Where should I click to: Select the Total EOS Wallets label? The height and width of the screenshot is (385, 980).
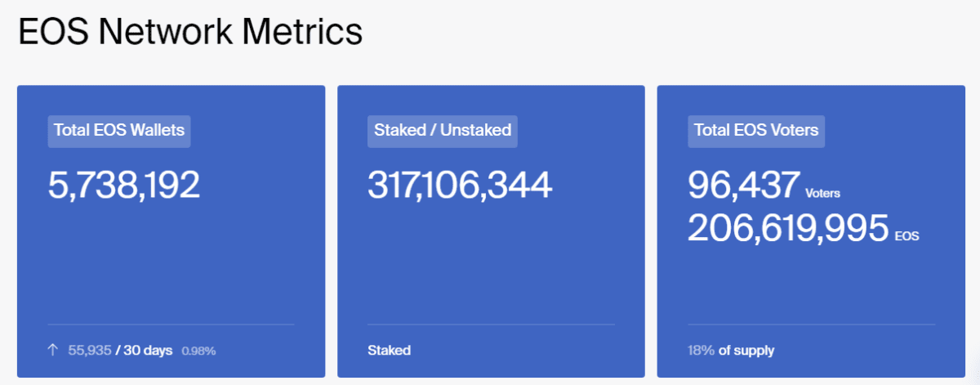click(119, 130)
